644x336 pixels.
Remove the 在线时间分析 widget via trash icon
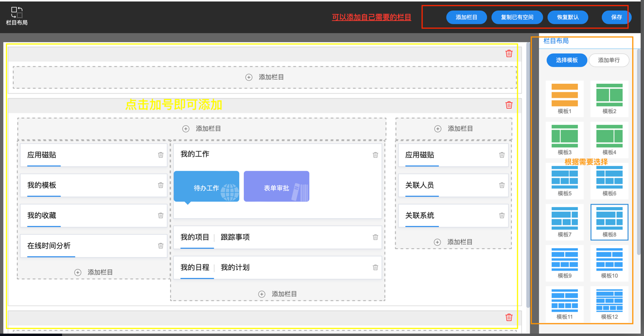(160, 246)
